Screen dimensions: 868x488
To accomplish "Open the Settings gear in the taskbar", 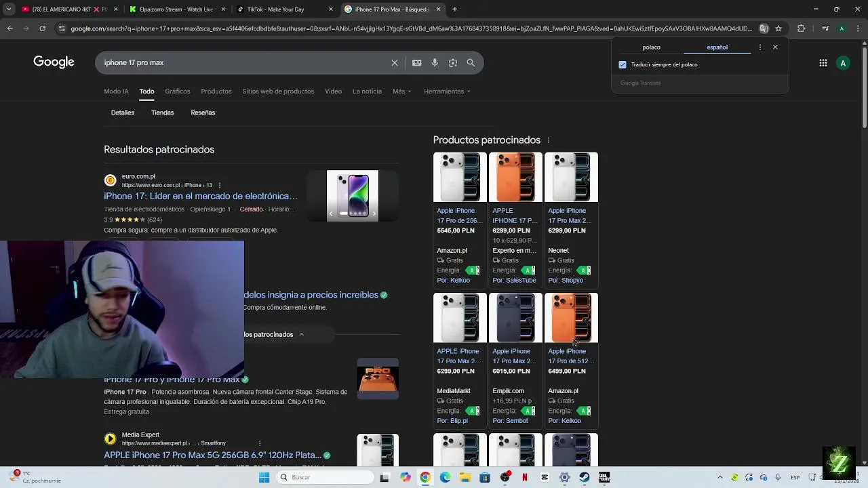I will [564, 477].
